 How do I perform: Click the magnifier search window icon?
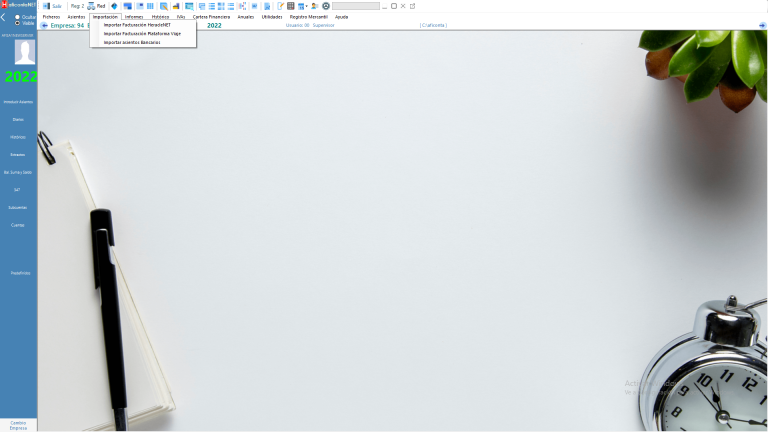[164, 6]
